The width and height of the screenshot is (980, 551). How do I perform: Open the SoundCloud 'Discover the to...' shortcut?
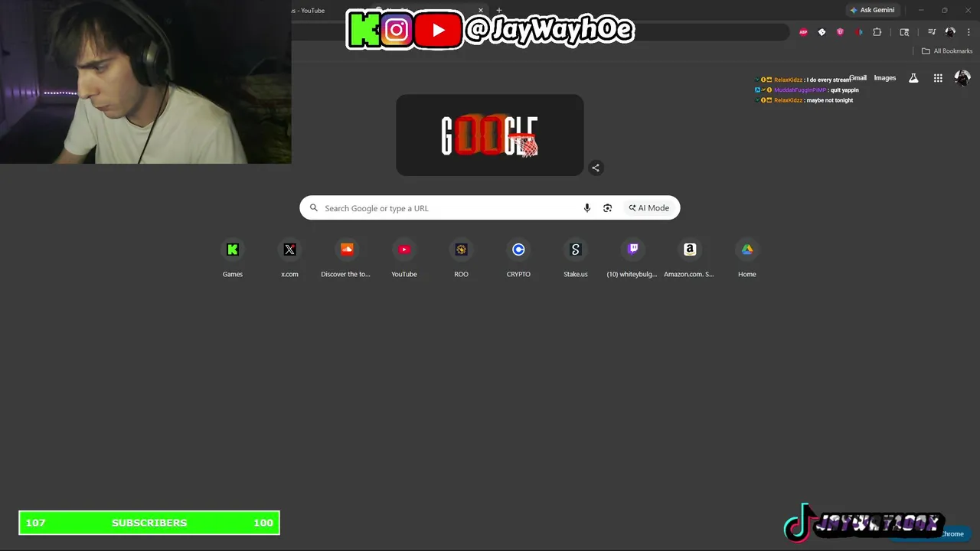pyautogui.click(x=347, y=258)
